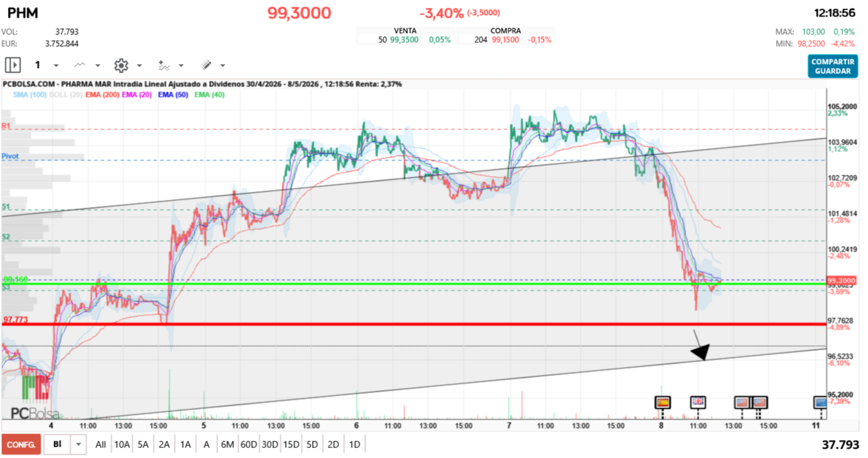
Task: Click the S1 support level label
Action: coord(6,206)
